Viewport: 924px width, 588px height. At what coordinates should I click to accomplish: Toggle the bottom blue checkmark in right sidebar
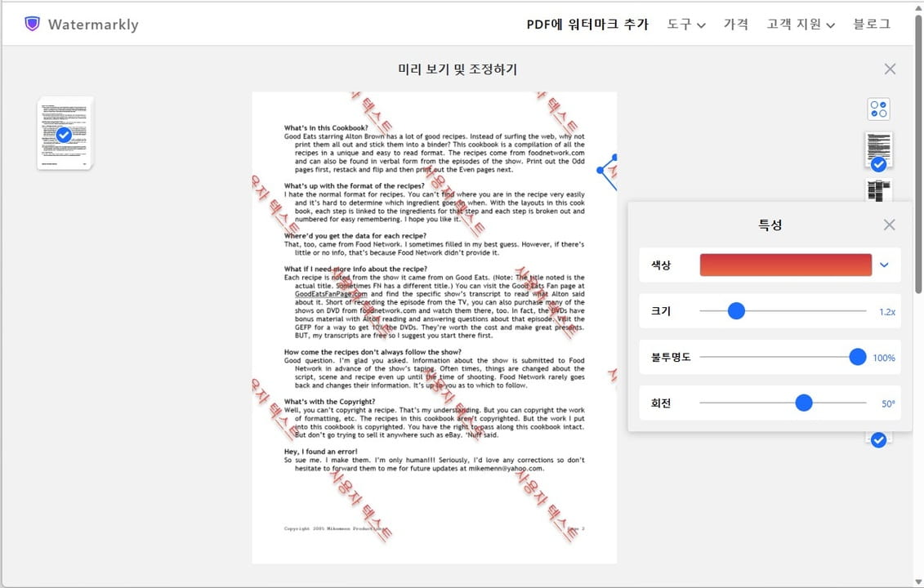(878, 439)
